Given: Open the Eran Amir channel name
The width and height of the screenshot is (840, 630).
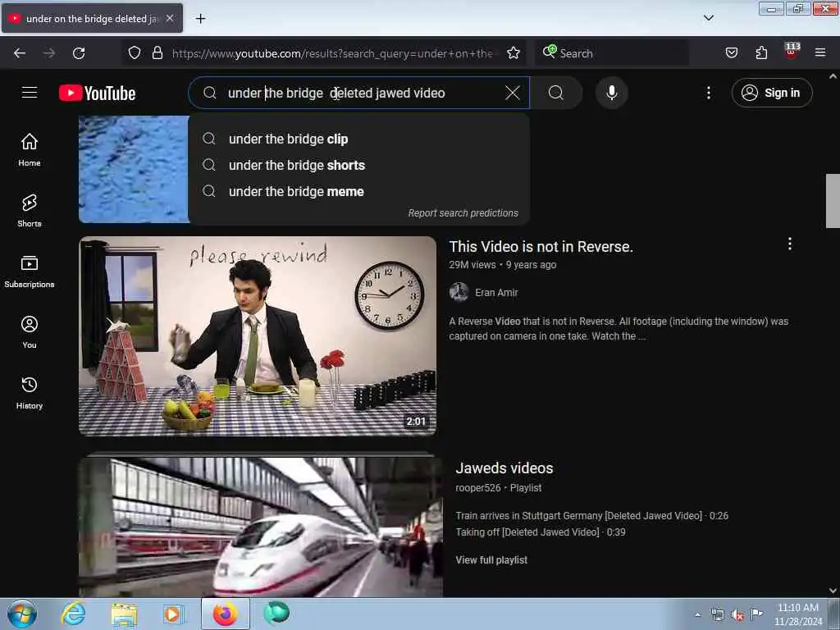Looking at the screenshot, I should pos(496,293).
